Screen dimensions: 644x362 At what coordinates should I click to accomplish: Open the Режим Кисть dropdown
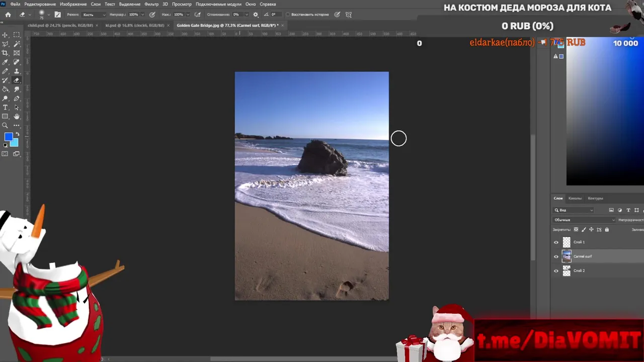tap(95, 15)
